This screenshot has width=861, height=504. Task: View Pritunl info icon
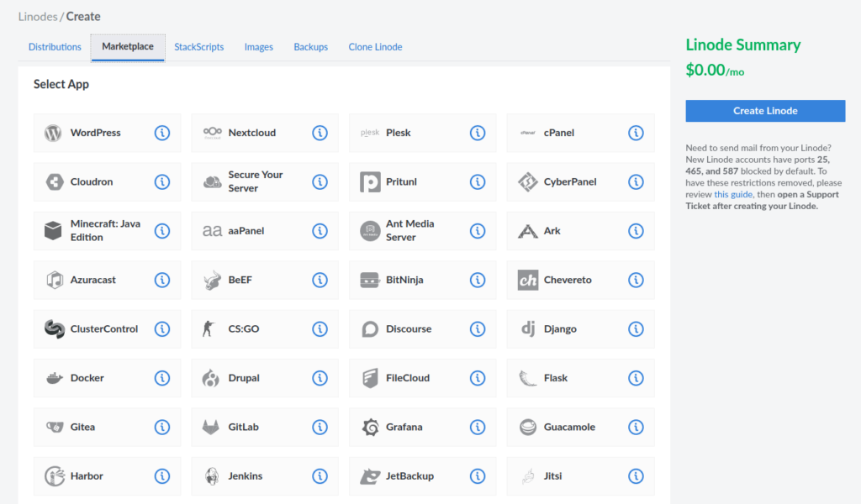[478, 181]
